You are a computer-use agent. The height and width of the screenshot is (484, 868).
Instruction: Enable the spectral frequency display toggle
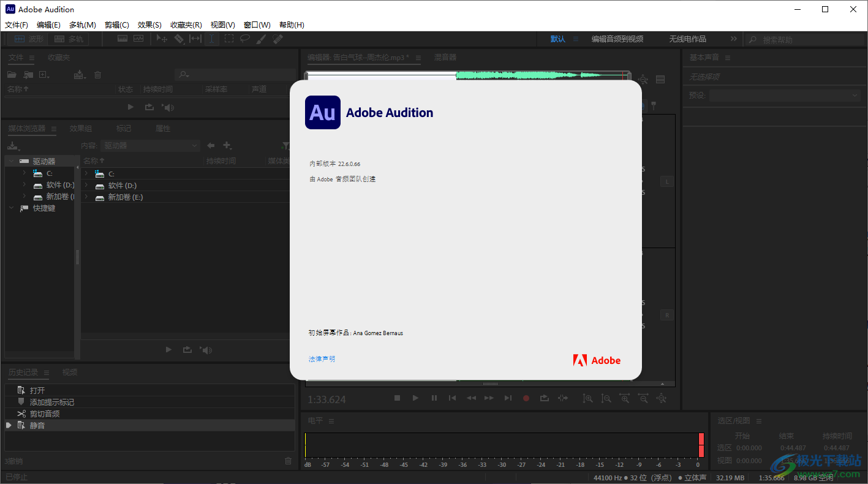tap(123, 38)
